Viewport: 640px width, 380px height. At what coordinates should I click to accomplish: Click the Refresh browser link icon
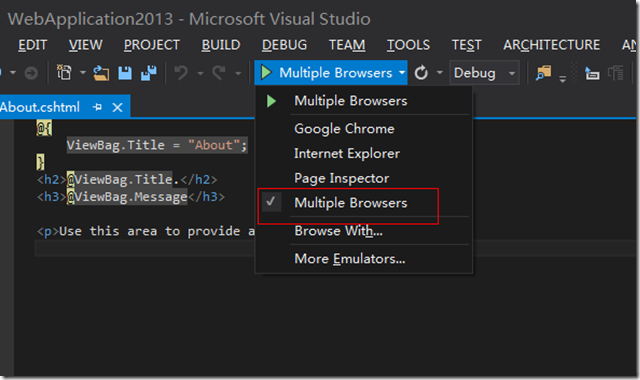pyautogui.click(x=421, y=73)
